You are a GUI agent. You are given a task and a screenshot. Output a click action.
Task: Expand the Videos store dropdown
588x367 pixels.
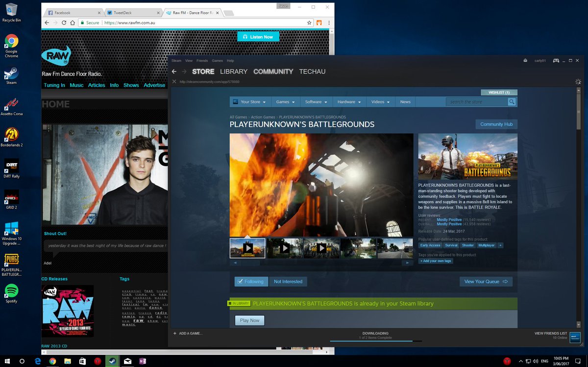point(381,102)
